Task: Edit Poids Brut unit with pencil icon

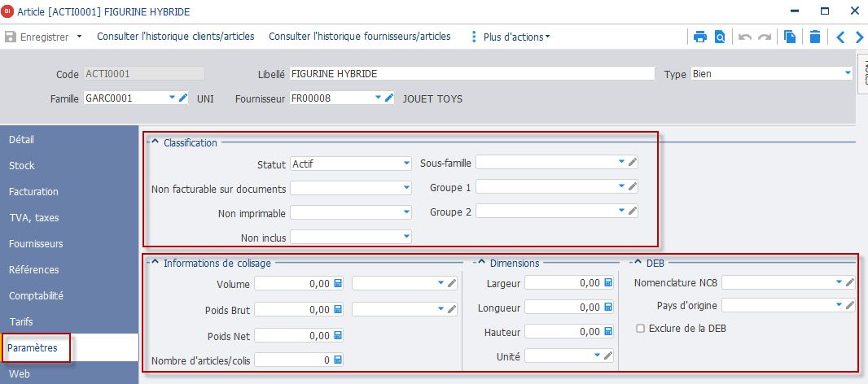Action: click(452, 309)
